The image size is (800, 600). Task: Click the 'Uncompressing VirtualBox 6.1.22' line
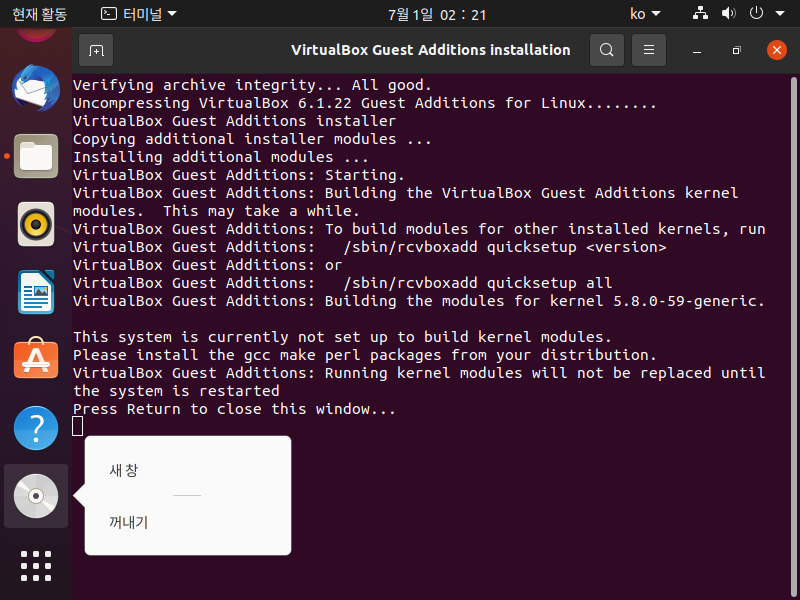[x=364, y=103]
